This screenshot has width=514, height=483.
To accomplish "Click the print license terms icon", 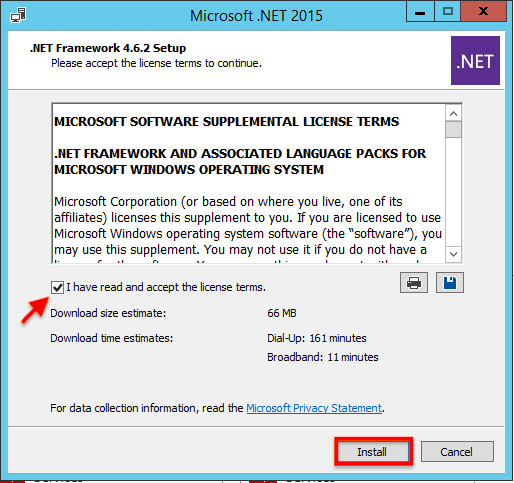I will point(414,283).
